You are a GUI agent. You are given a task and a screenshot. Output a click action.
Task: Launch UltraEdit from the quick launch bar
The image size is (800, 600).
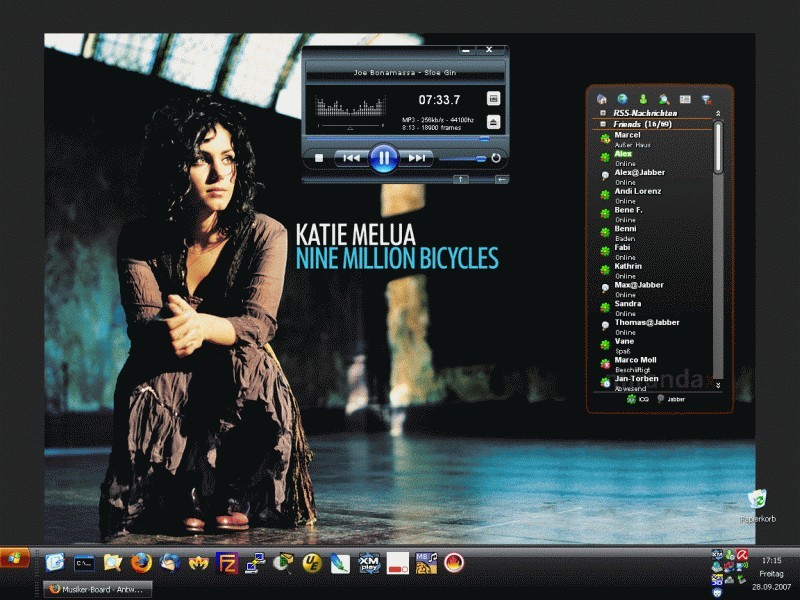click(312, 563)
